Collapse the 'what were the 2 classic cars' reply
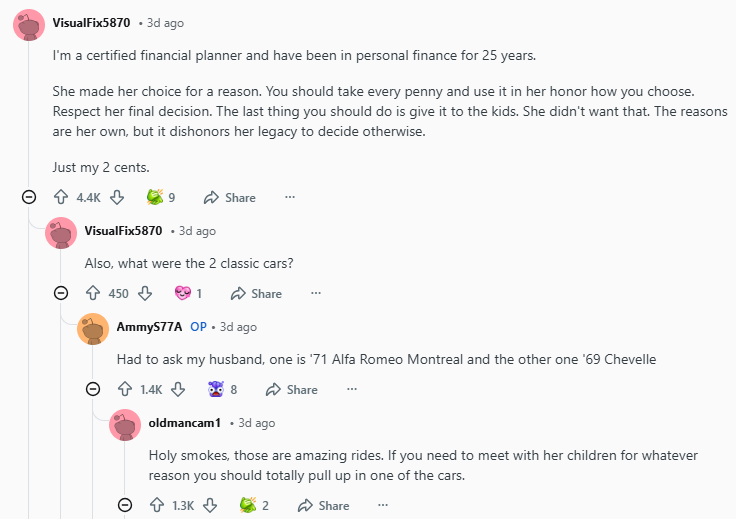The width and height of the screenshot is (736, 519). pyautogui.click(x=61, y=293)
